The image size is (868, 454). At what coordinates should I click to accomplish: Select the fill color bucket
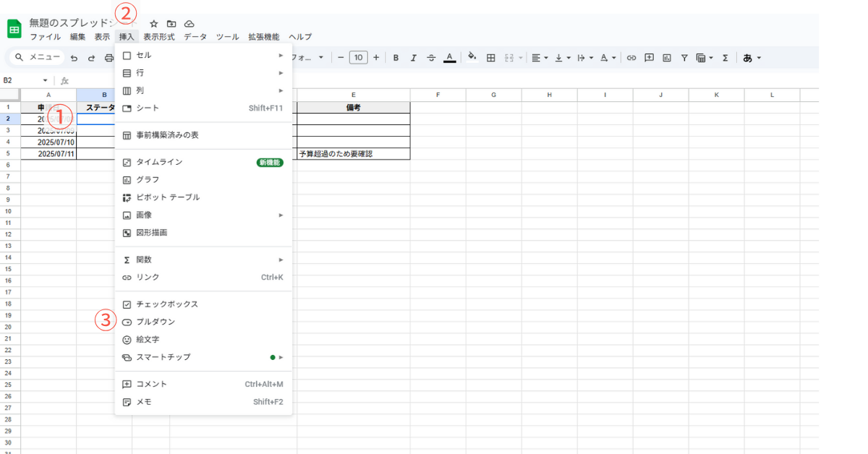click(x=472, y=58)
